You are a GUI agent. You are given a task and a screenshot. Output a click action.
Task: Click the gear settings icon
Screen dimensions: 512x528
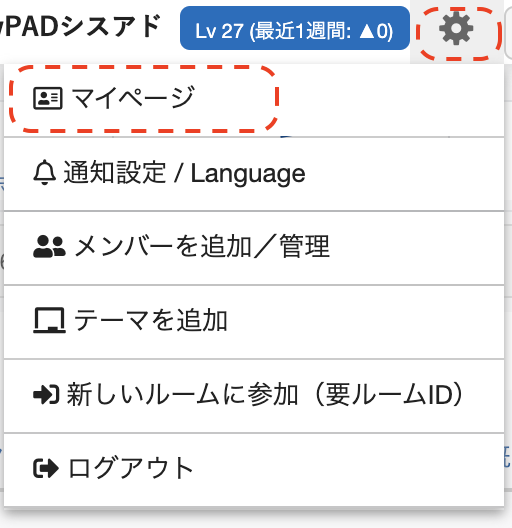point(456,29)
